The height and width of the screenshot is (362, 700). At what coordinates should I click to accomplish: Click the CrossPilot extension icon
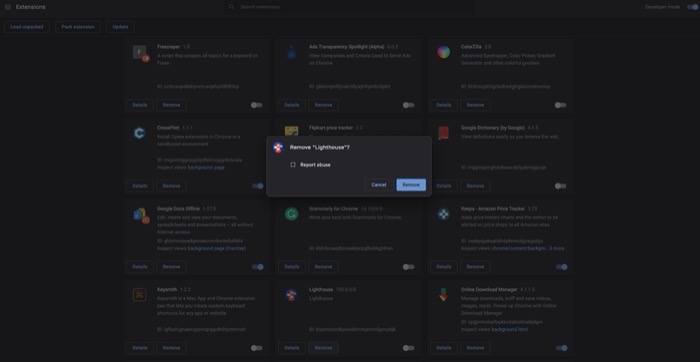tap(139, 133)
